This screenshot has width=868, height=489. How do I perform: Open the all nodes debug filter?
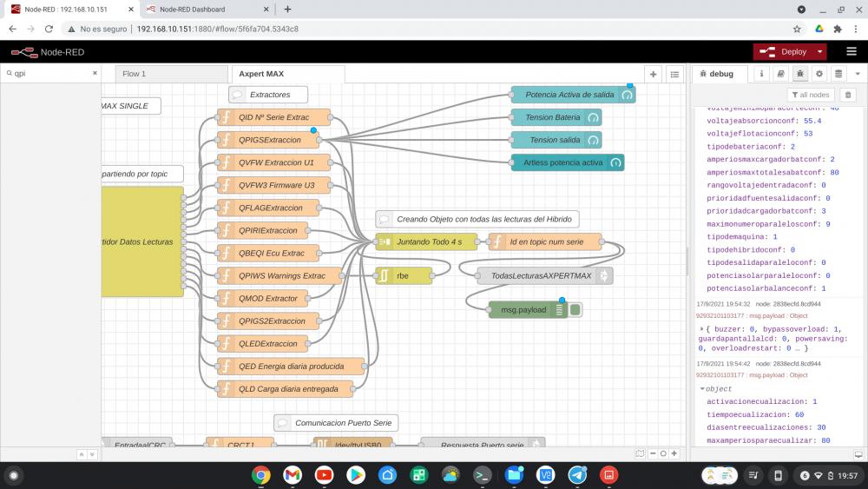click(811, 95)
